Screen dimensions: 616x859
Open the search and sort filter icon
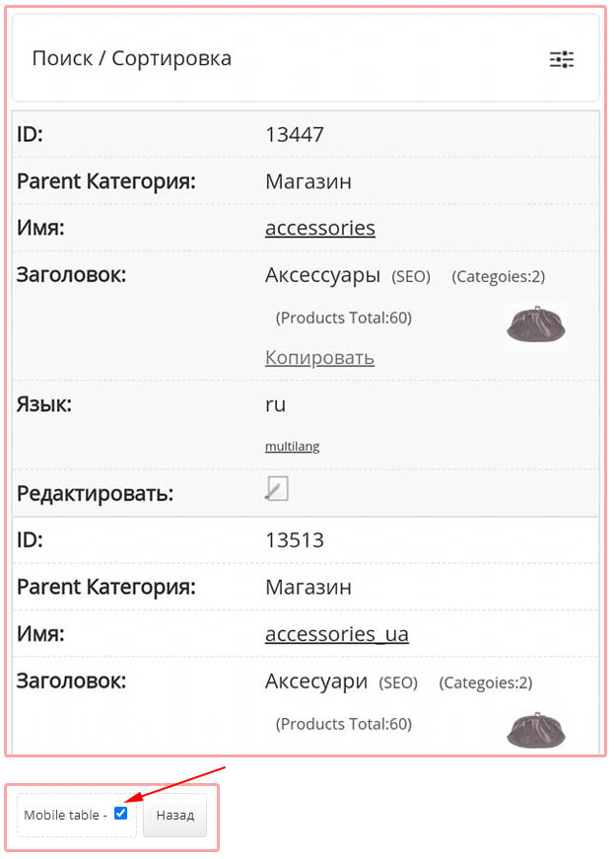(562, 59)
